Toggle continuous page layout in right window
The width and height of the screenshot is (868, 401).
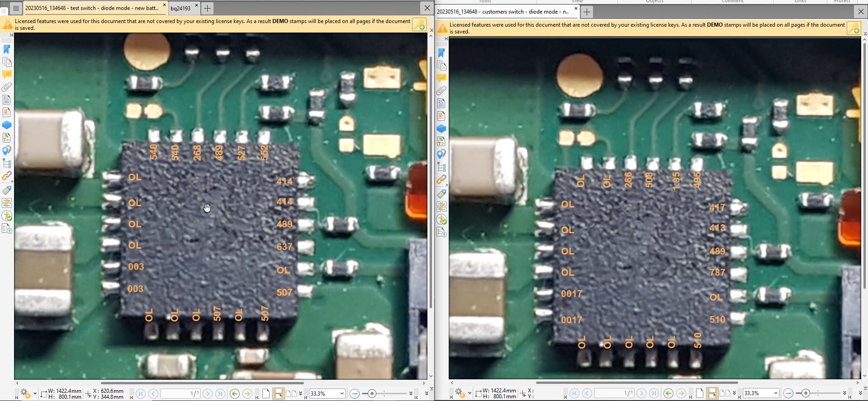pos(712,394)
